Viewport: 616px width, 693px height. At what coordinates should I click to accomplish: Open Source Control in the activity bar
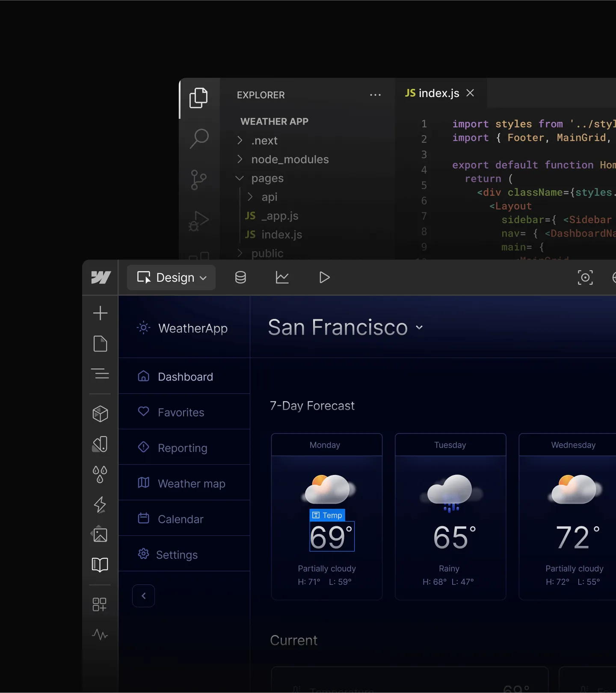coord(198,180)
